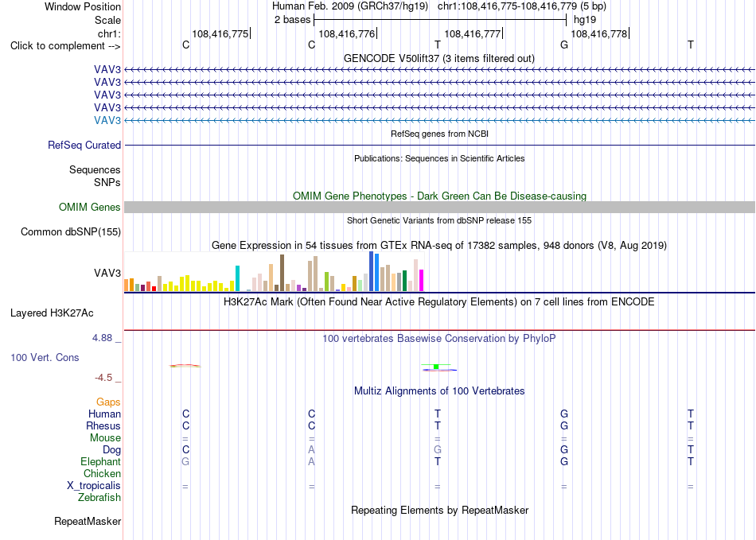Click 'RefSeq genes from NCBI' track title
The image size is (756, 540).
439,134
